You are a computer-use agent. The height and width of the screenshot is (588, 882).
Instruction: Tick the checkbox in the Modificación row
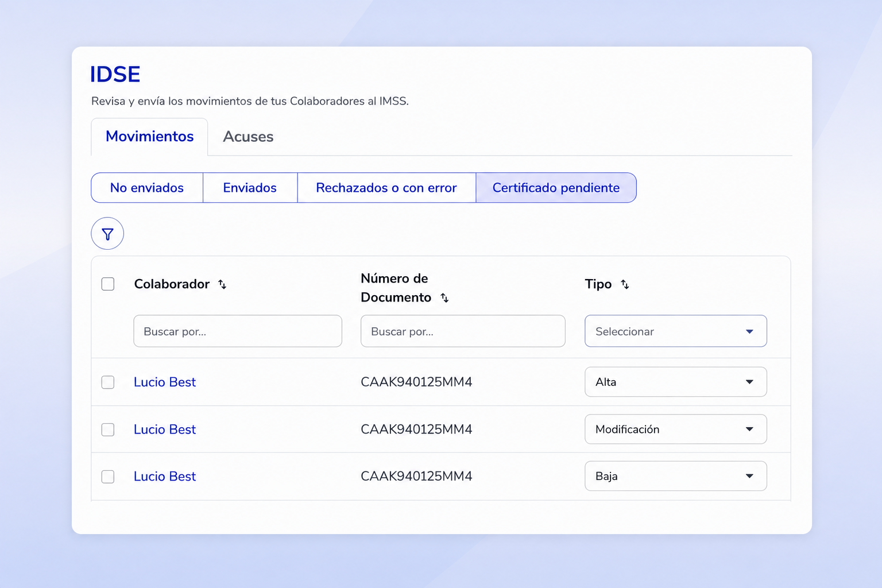[x=108, y=430]
